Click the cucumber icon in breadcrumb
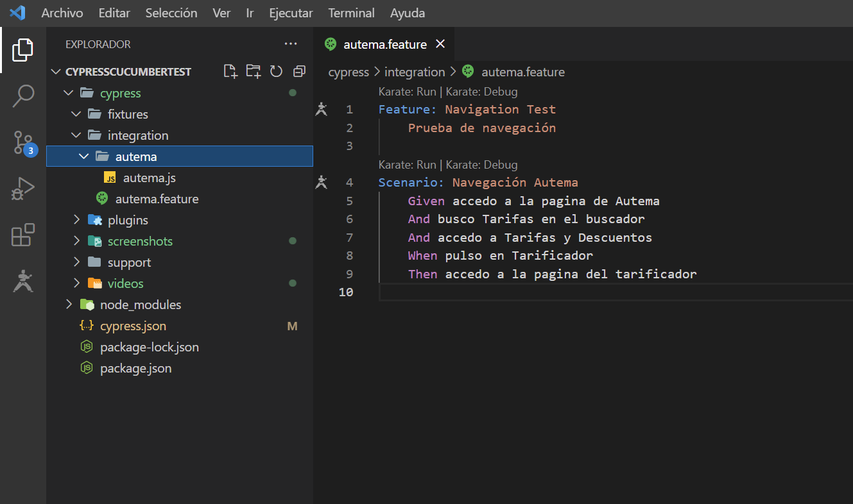853x504 pixels. pos(468,72)
